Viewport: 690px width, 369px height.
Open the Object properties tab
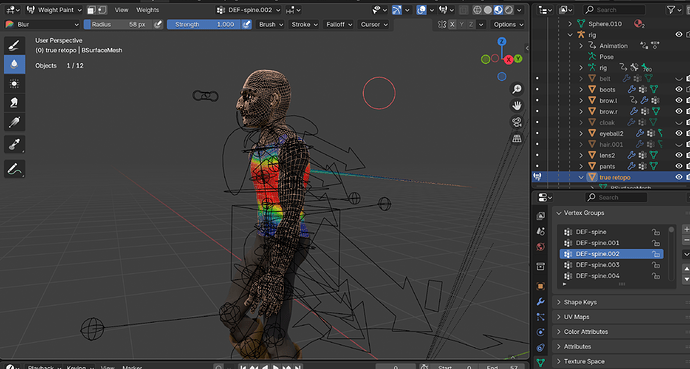coord(541,286)
